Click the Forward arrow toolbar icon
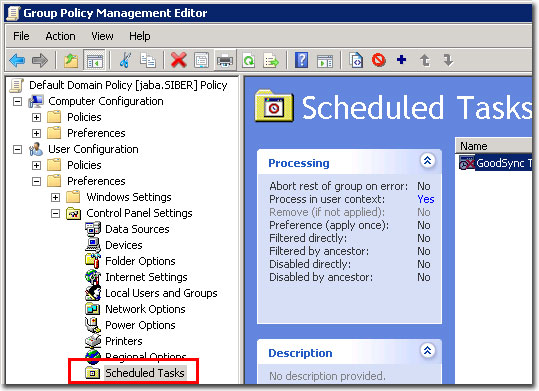Viewport: 539px width, 391px height. click(x=40, y=61)
